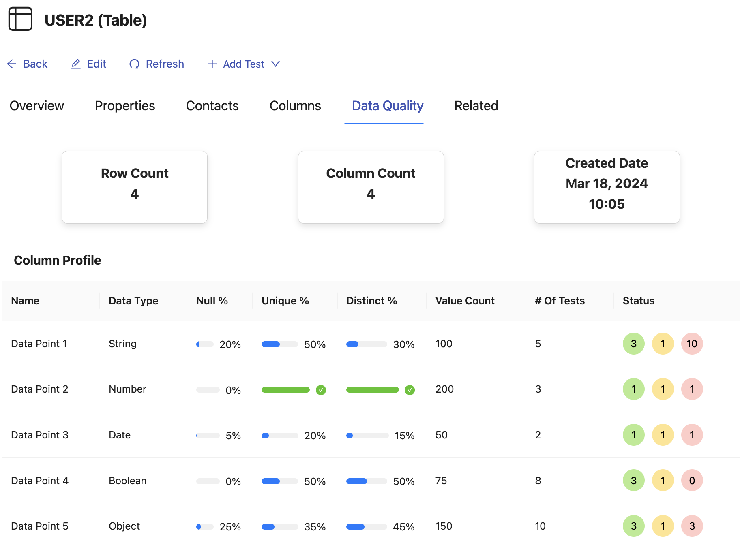This screenshot has width=740, height=560.
Task: Click red badge 10 for Data Point 1
Action: [692, 344]
